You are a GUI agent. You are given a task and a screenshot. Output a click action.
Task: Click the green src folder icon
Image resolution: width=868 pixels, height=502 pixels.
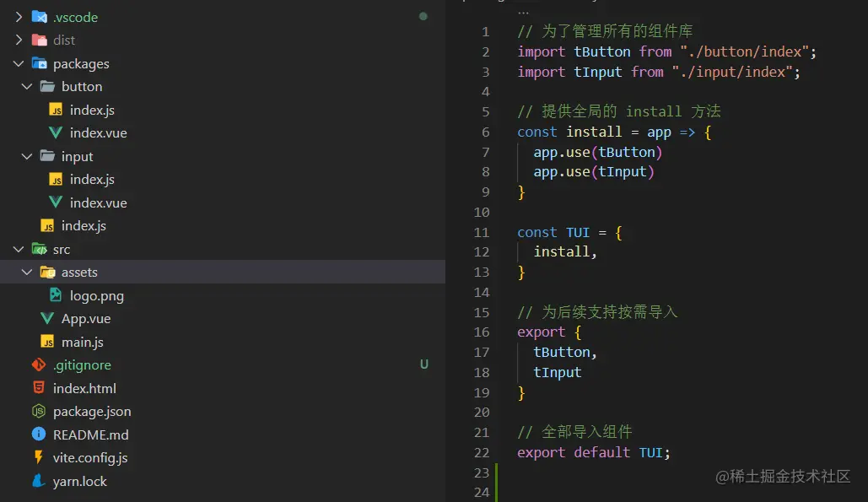(40, 249)
